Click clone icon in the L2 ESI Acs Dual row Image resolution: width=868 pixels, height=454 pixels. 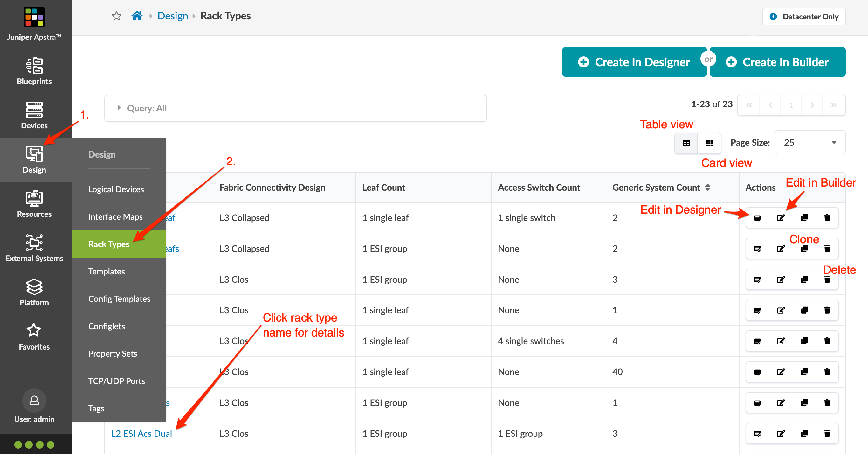804,433
